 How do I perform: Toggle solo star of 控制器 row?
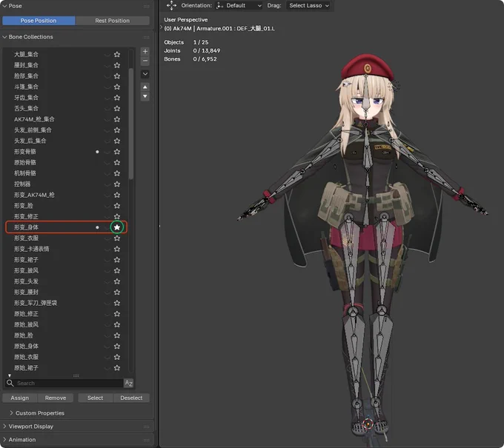click(x=117, y=184)
